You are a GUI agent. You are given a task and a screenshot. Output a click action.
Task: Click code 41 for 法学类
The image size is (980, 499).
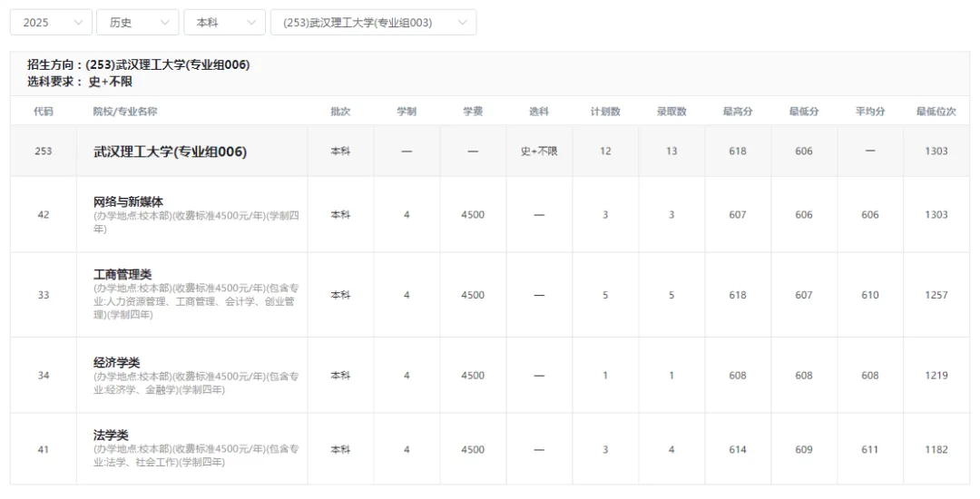tap(44, 449)
